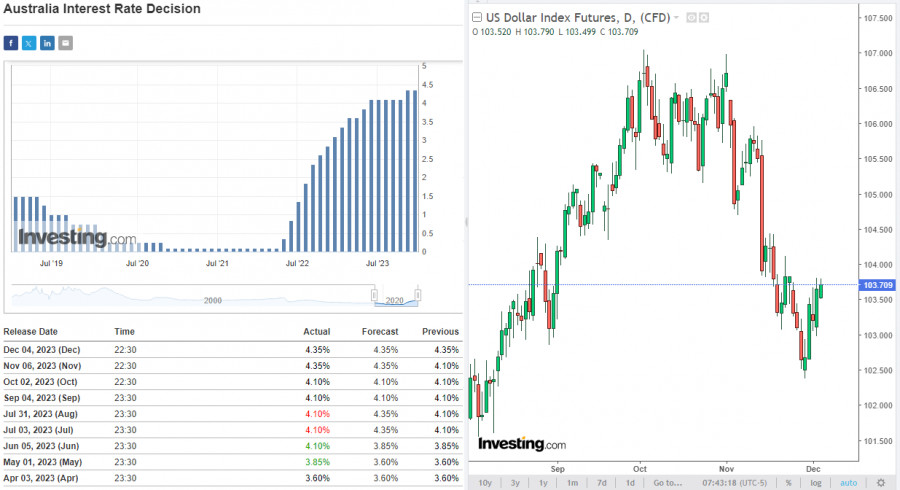Open dropdown arrow after (CFD) title
The height and width of the screenshot is (490, 900).
(676, 17)
